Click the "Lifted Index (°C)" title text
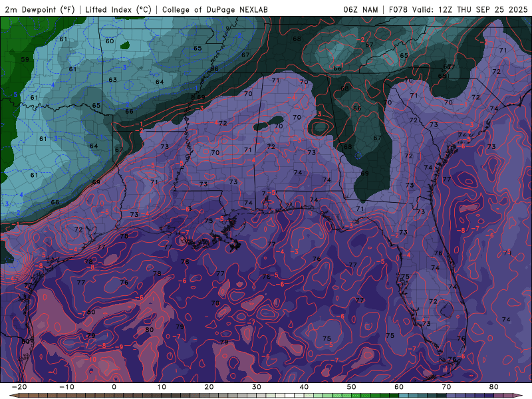 (x=118, y=9)
